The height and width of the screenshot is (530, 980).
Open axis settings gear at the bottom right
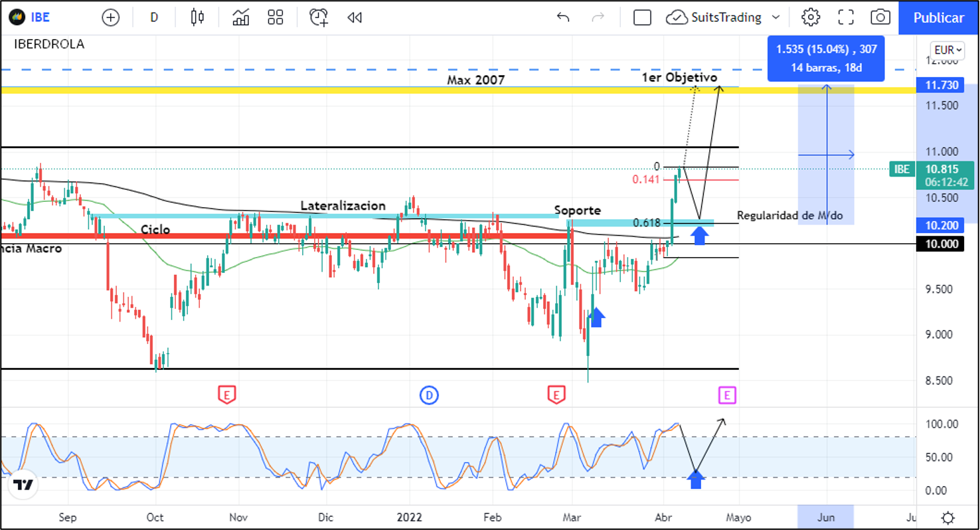[x=948, y=517]
